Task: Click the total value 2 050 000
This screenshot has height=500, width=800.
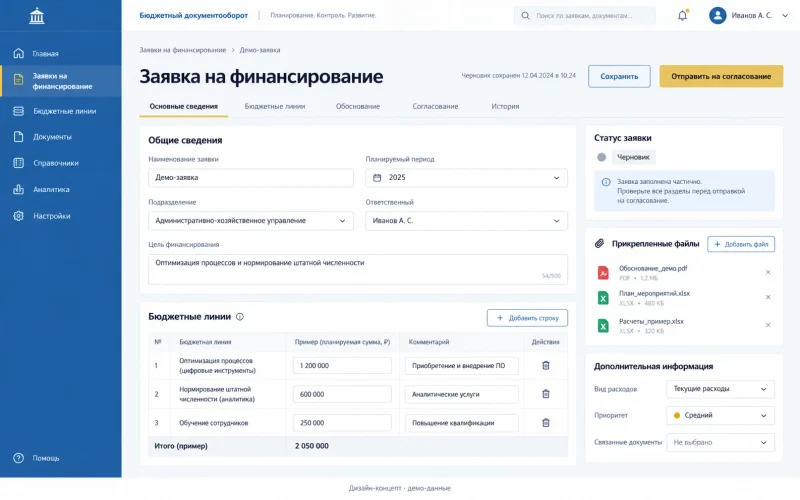Action: (312, 446)
